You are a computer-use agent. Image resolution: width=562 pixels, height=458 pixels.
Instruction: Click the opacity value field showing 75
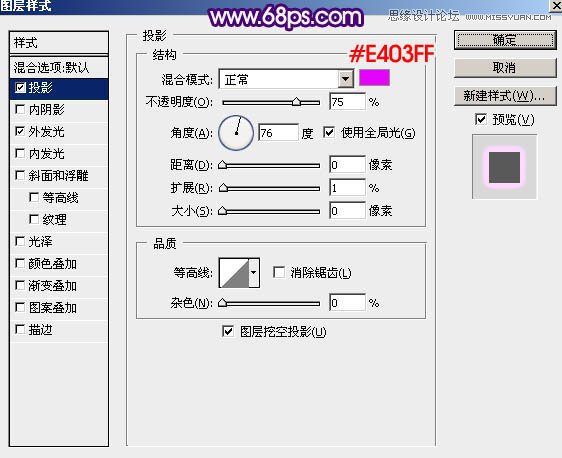(x=347, y=102)
